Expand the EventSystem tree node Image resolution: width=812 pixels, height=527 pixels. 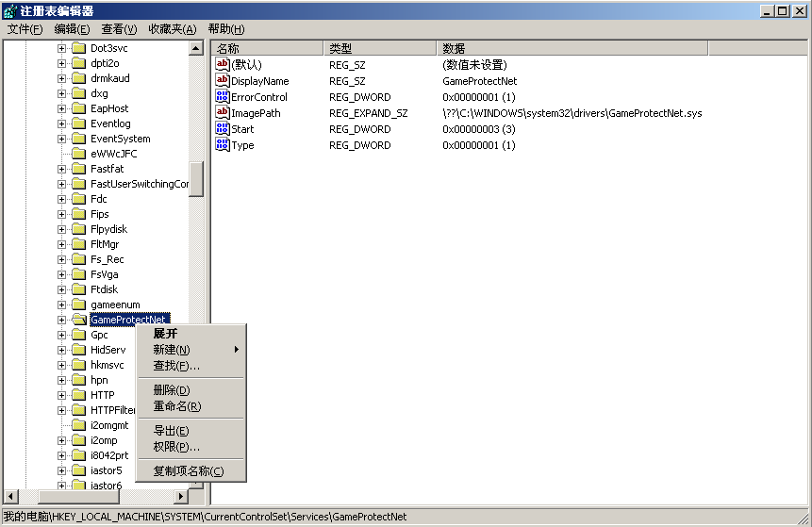[x=62, y=139]
